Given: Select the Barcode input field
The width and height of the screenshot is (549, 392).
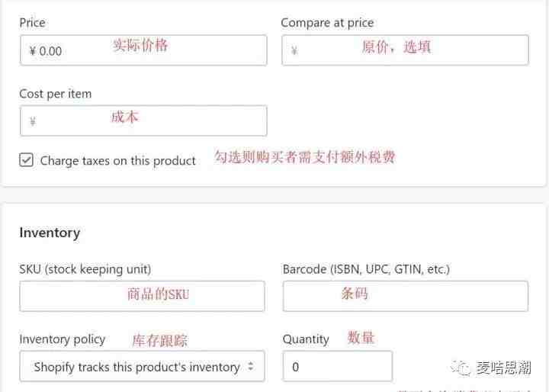Looking at the screenshot, I should point(405,296).
